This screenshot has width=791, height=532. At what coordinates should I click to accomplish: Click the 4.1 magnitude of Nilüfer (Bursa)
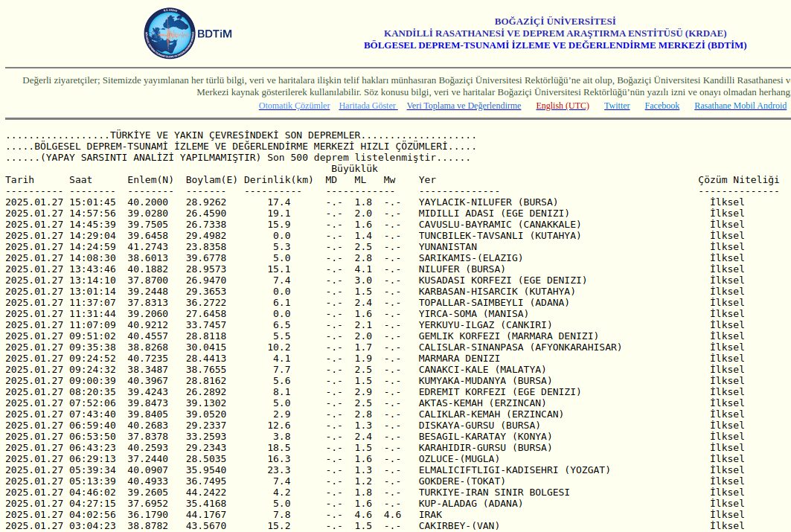tap(359, 269)
